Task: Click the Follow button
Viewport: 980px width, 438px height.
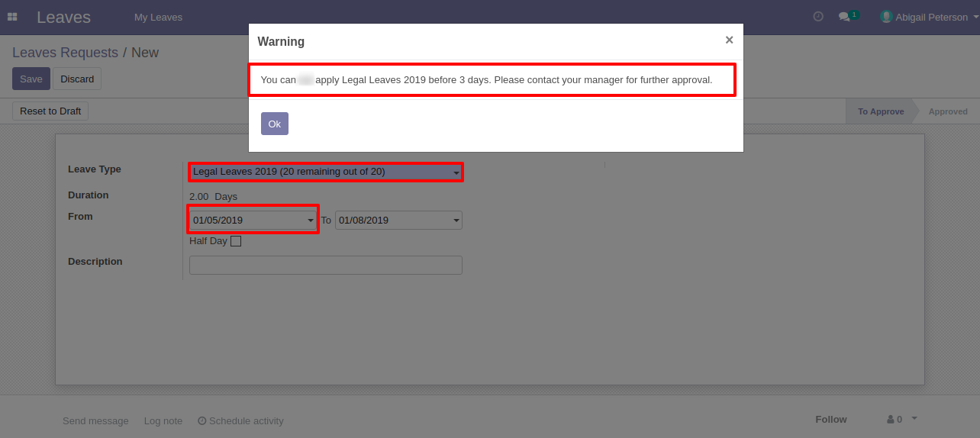Action: coord(831,419)
